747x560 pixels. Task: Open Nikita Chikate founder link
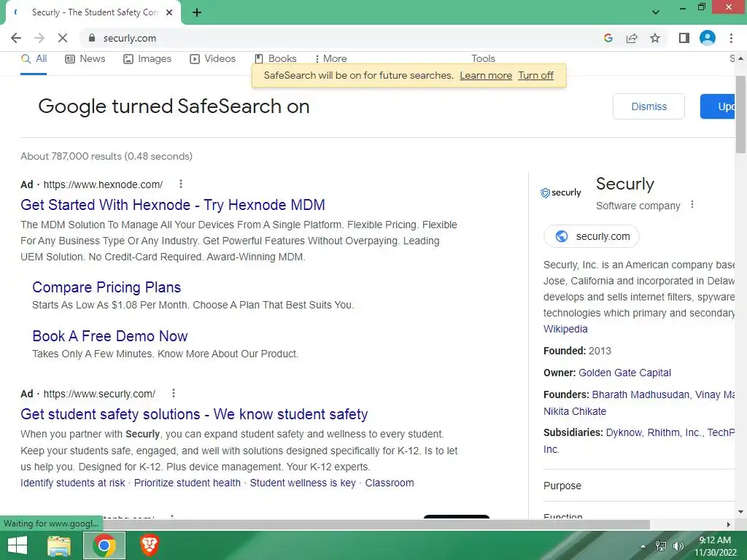coord(575,411)
